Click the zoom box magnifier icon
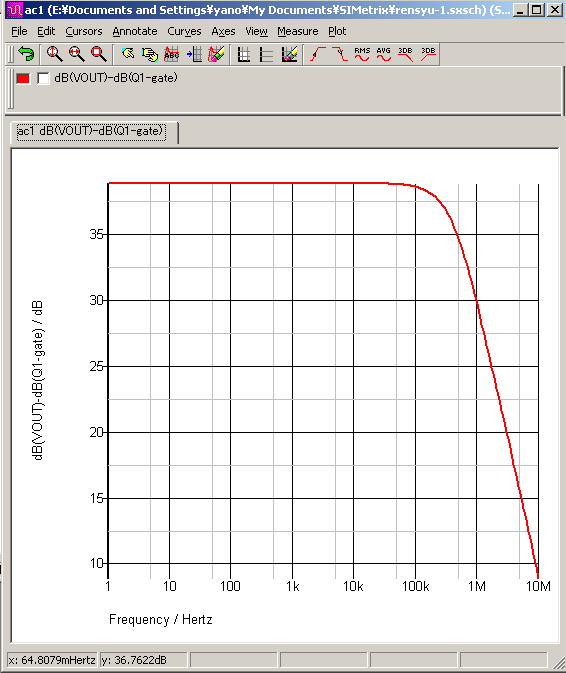566x673 pixels. click(99, 55)
